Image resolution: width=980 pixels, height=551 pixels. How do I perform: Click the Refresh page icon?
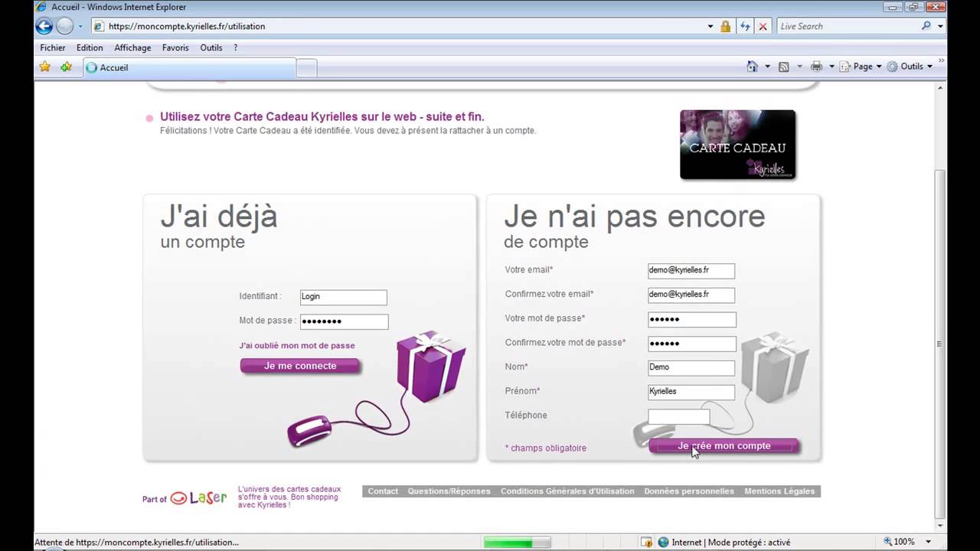[745, 26]
